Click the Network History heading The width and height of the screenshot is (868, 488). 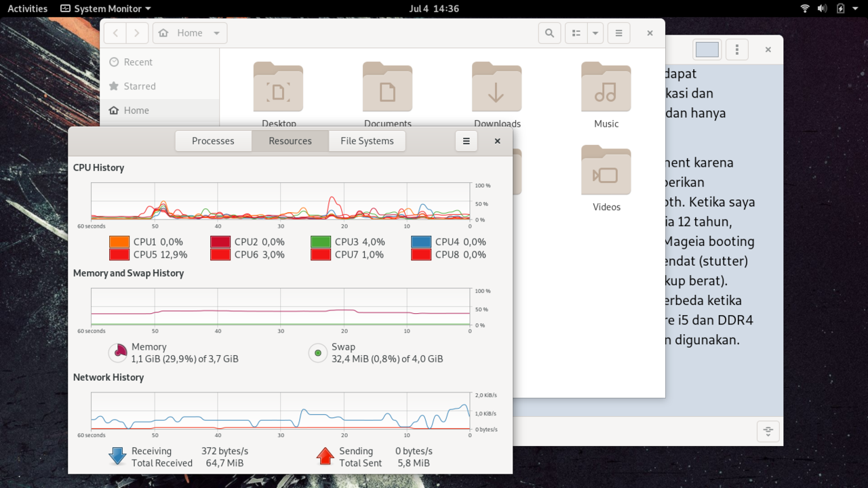click(x=108, y=378)
